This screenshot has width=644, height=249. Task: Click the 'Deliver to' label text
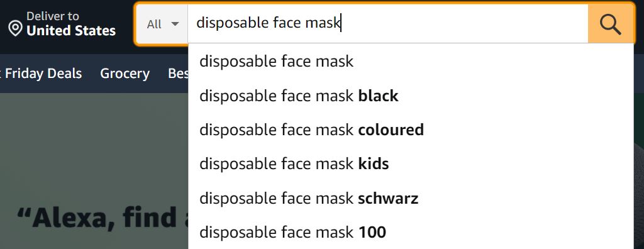(53, 16)
